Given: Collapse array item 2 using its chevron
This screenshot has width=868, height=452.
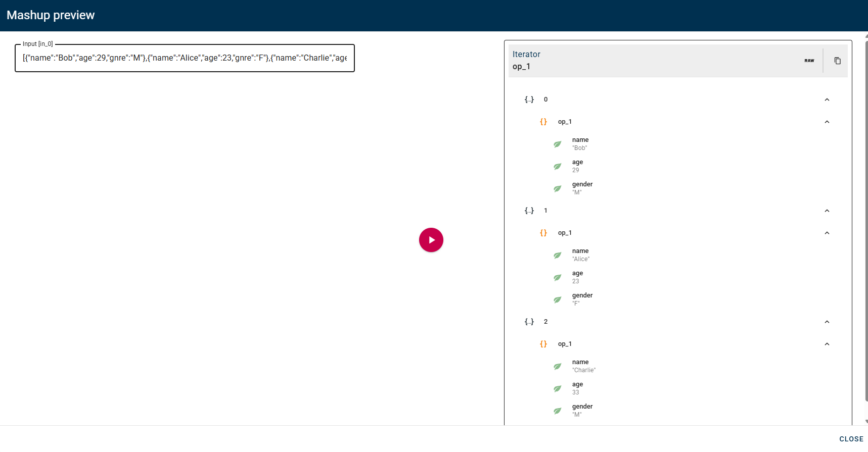Looking at the screenshot, I should point(827,322).
